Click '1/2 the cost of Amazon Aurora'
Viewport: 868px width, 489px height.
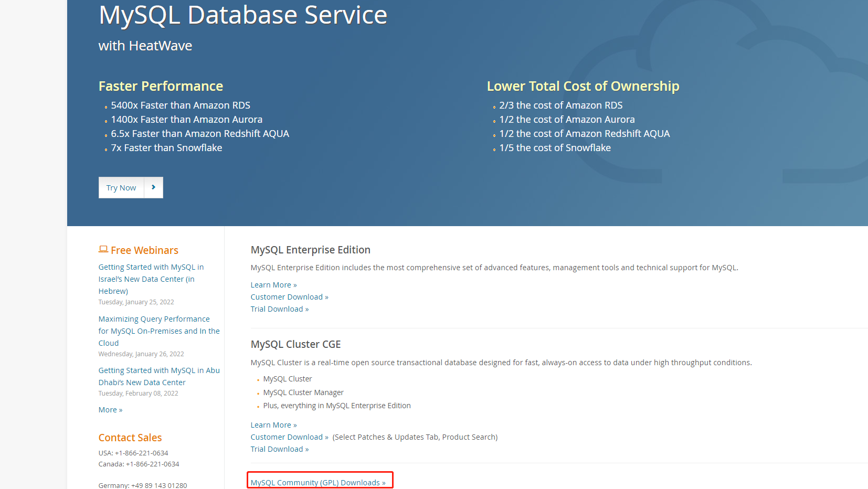coord(567,120)
